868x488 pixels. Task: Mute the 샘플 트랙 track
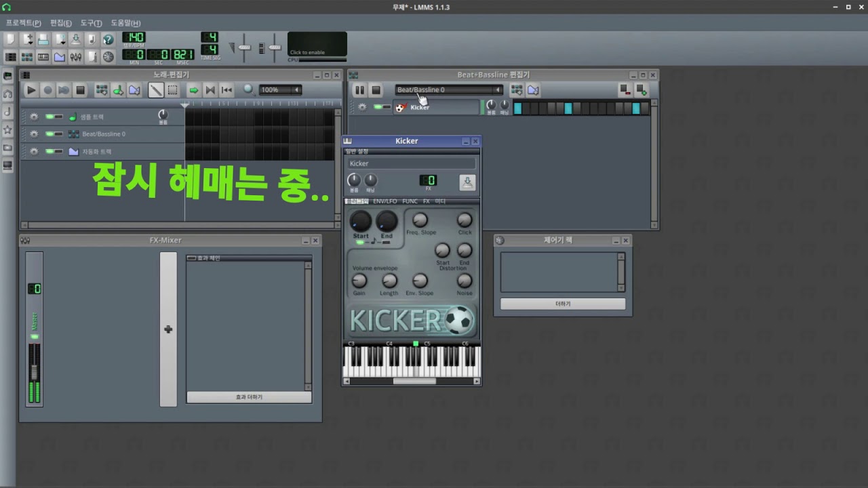point(50,117)
